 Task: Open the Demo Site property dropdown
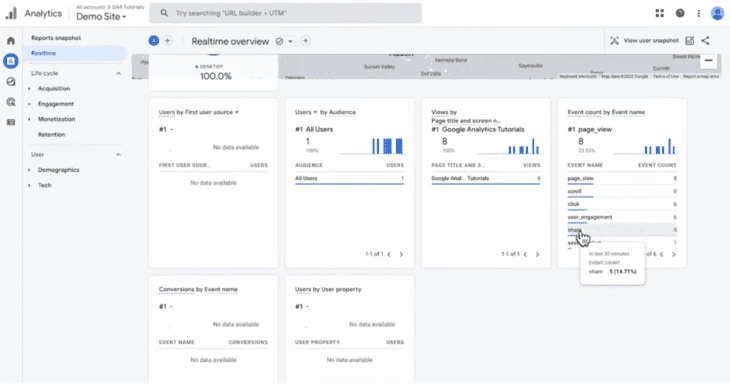pyautogui.click(x=101, y=16)
